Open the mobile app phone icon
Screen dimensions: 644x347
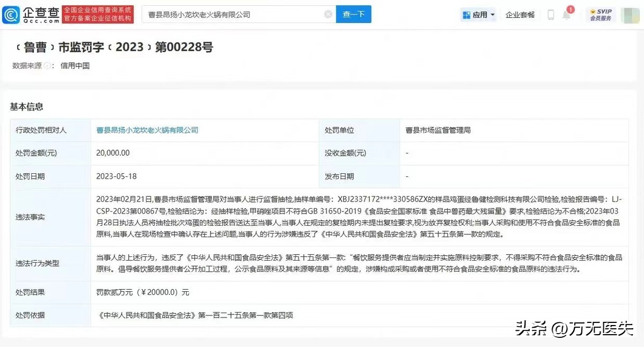(551, 14)
